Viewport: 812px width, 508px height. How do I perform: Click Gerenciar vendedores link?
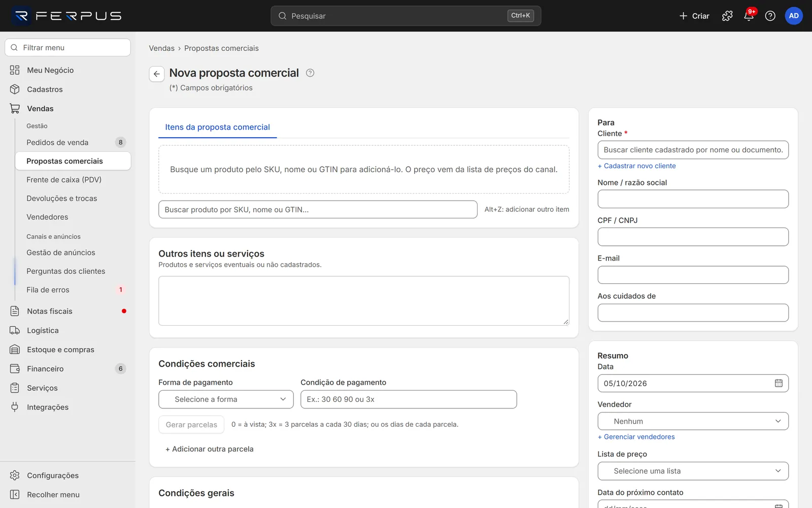click(636, 437)
